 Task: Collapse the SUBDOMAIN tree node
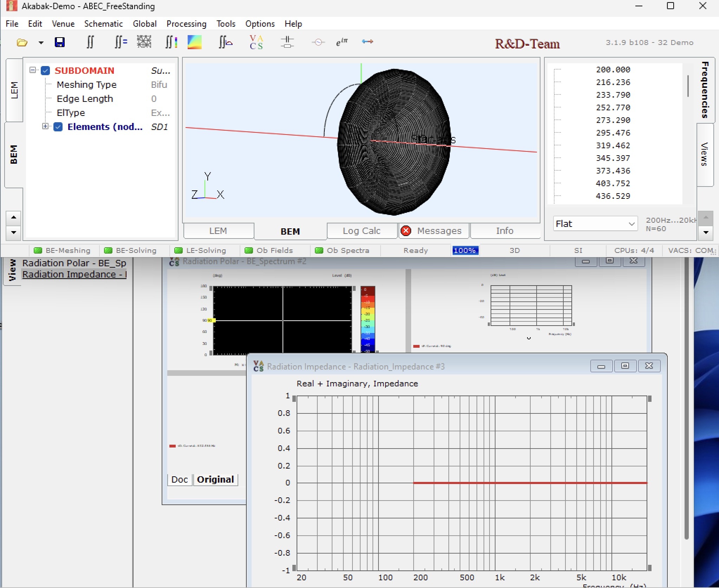(x=33, y=70)
